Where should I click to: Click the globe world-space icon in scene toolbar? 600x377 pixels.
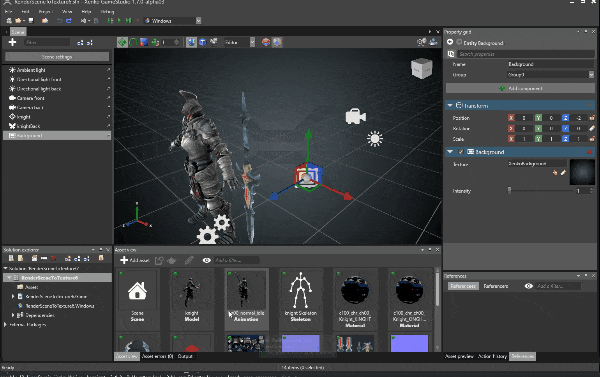click(x=191, y=42)
